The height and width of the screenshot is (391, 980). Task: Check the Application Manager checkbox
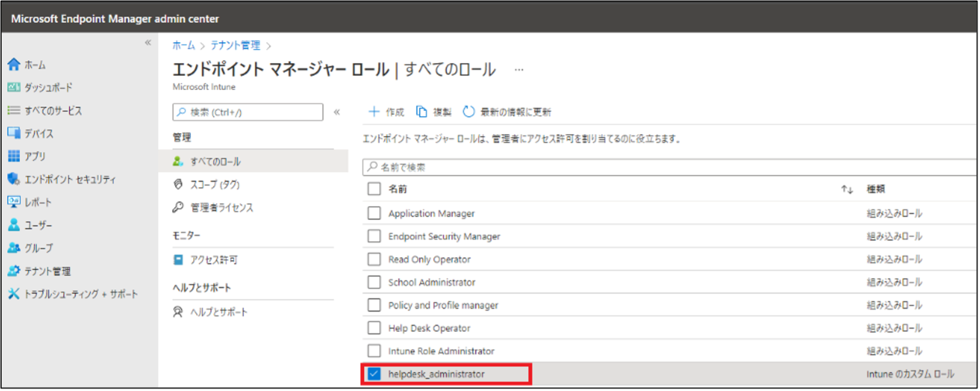[374, 213]
